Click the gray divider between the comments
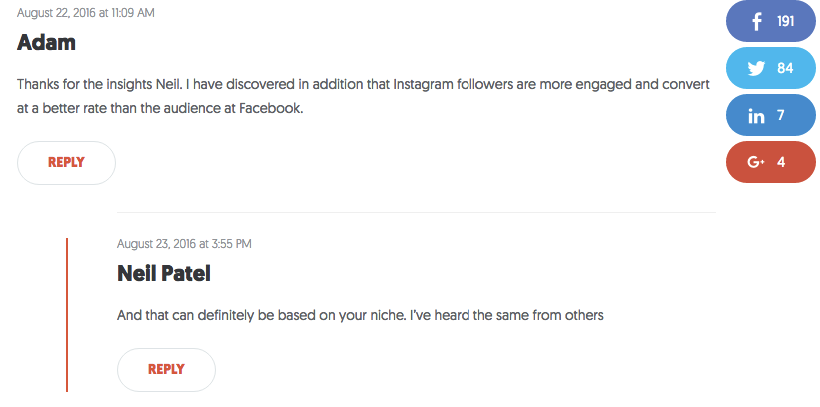 point(416,212)
